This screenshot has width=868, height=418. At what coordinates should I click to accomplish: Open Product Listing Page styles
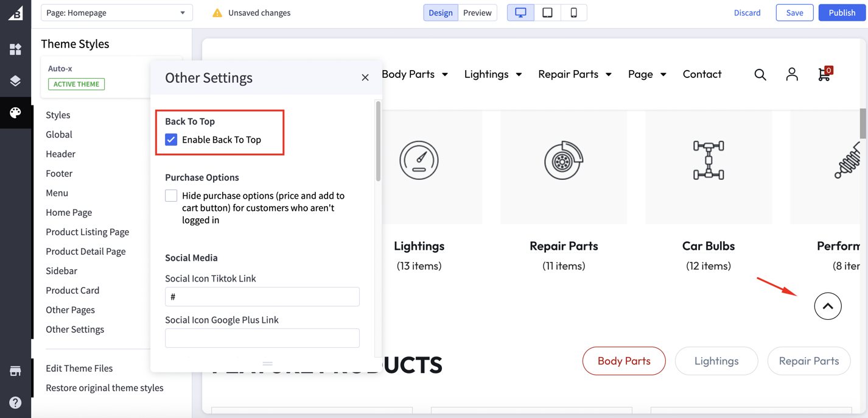pyautogui.click(x=87, y=232)
